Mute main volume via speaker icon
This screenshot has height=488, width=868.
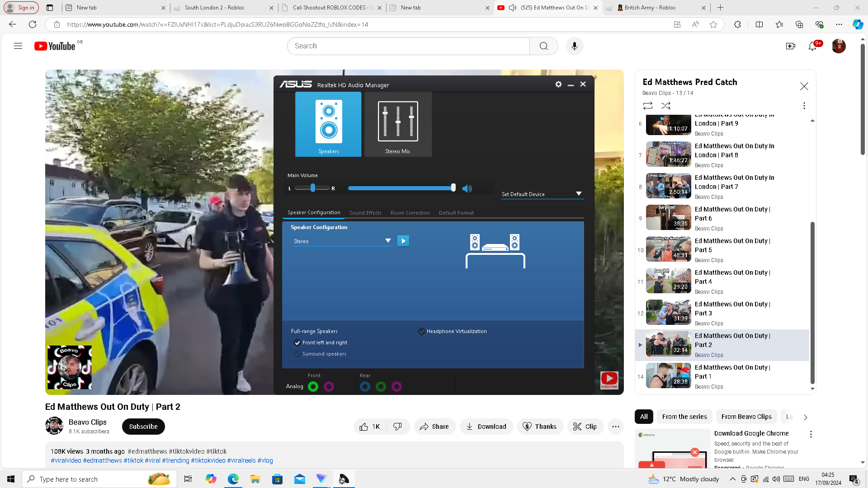467,189
